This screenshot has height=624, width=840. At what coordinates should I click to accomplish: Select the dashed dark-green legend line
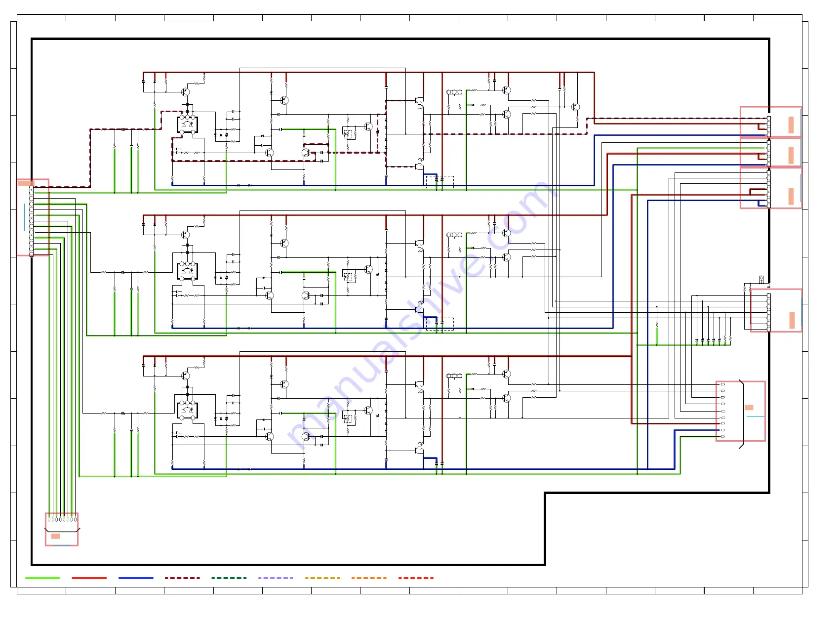pos(229,578)
